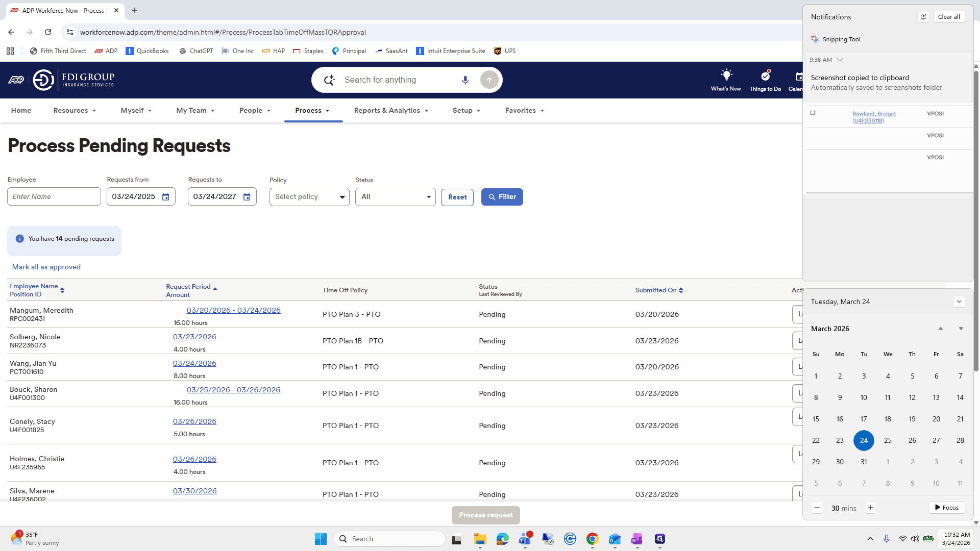Viewport: 980px width, 551px height.
Task: Open What's New lightbulb icon
Action: 726,75
